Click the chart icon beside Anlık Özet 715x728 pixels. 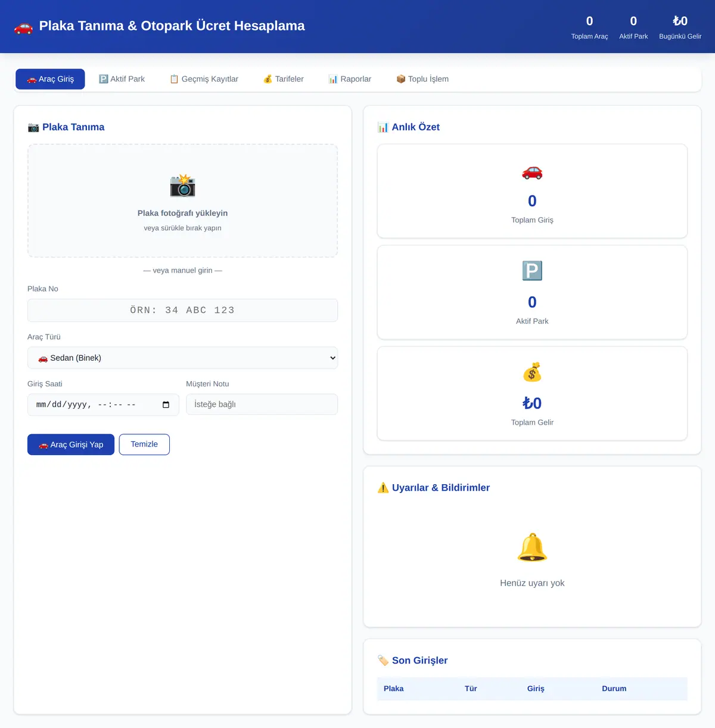(383, 127)
